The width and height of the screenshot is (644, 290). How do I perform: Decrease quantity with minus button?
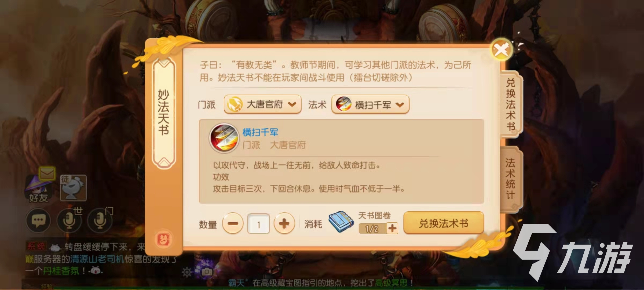(233, 223)
